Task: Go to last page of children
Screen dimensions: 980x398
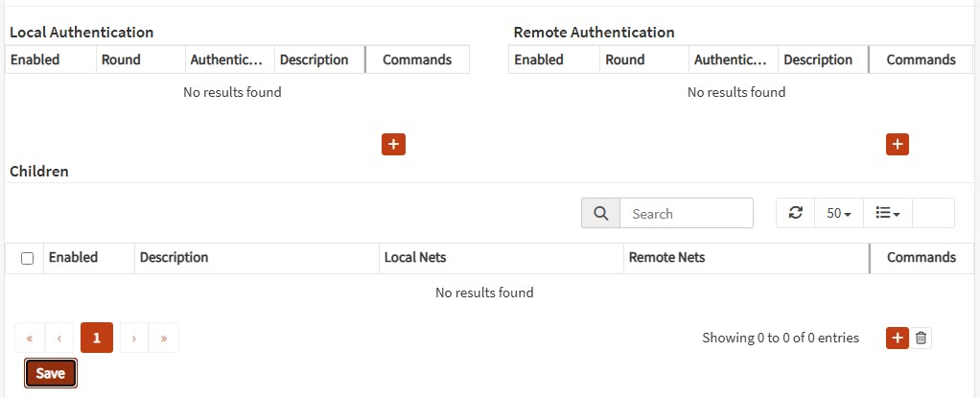Action: click(x=164, y=338)
